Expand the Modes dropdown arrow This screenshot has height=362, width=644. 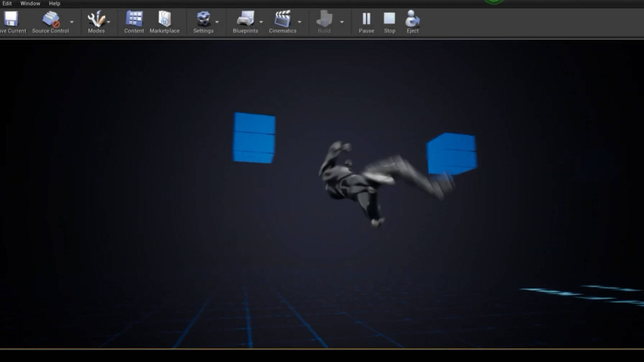(x=109, y=22)
